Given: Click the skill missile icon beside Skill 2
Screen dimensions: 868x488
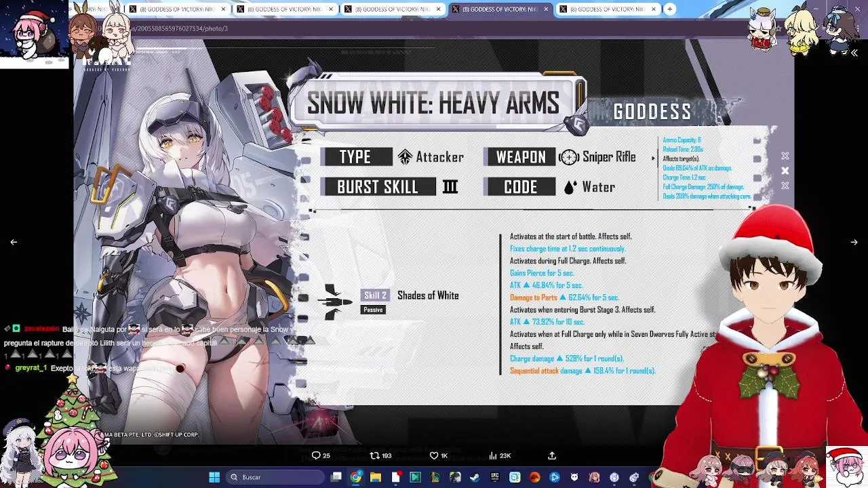Looking at the screenshot, I should (x=334, y=302).
